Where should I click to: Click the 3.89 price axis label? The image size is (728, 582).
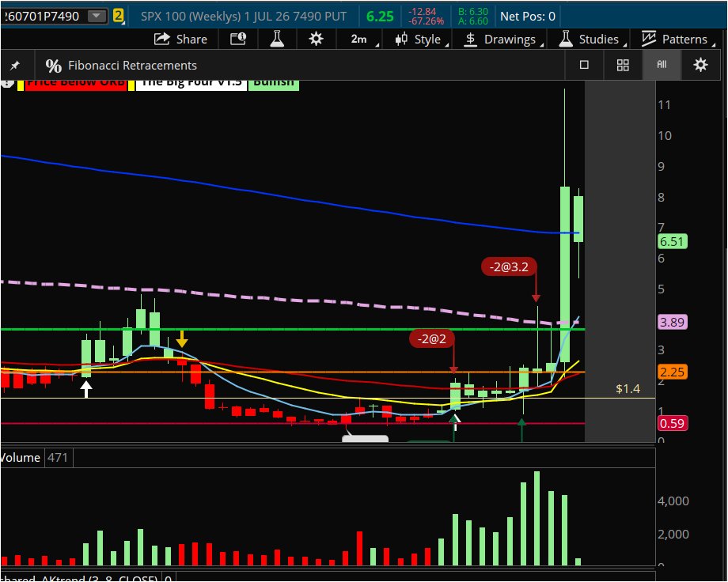[672, 322]
